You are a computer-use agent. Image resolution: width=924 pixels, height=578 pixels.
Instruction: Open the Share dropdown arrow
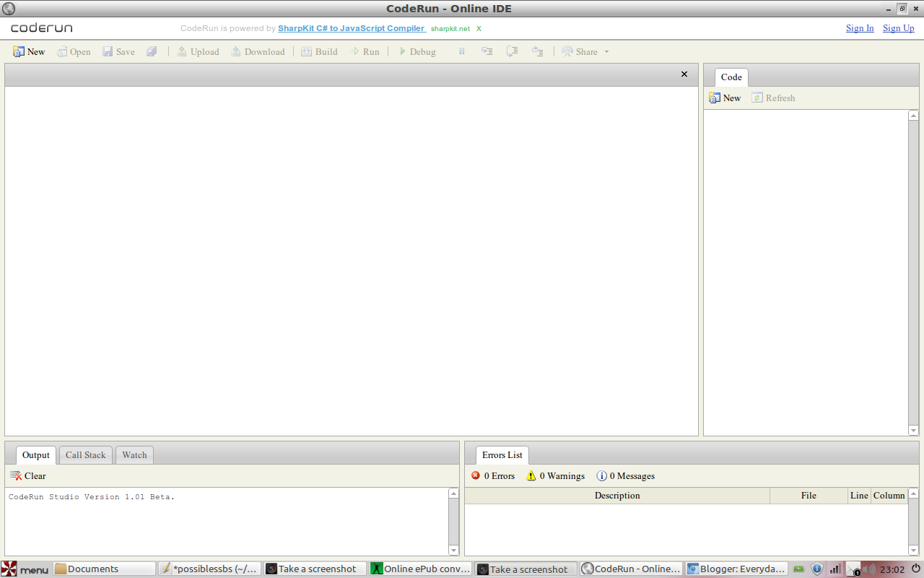click(x=606, y=52)
